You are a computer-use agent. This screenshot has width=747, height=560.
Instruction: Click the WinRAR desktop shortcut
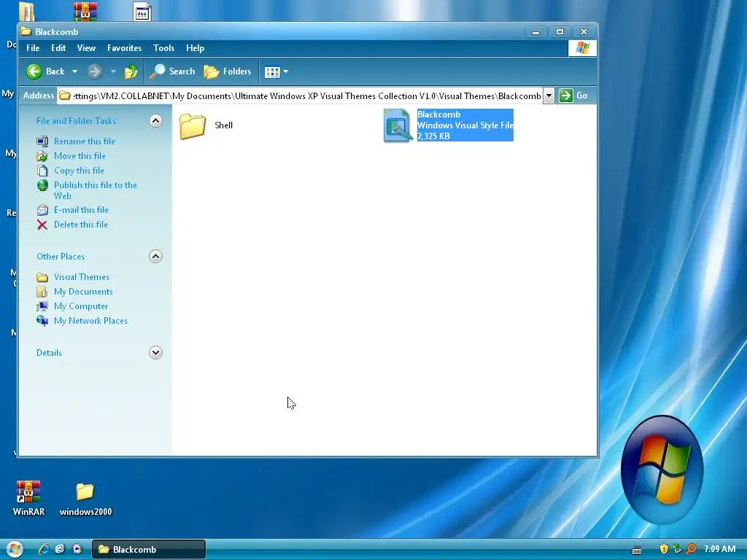(28, 498)
